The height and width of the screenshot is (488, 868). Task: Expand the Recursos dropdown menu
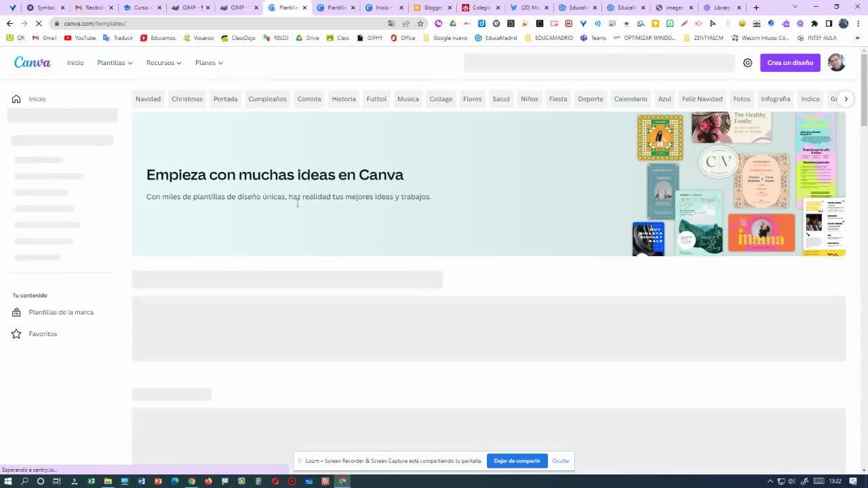pos(164,63)
